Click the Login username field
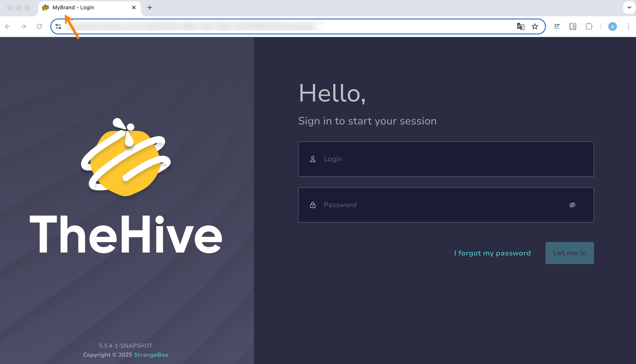Screen dimensions: 636x364 coord(446,159)
